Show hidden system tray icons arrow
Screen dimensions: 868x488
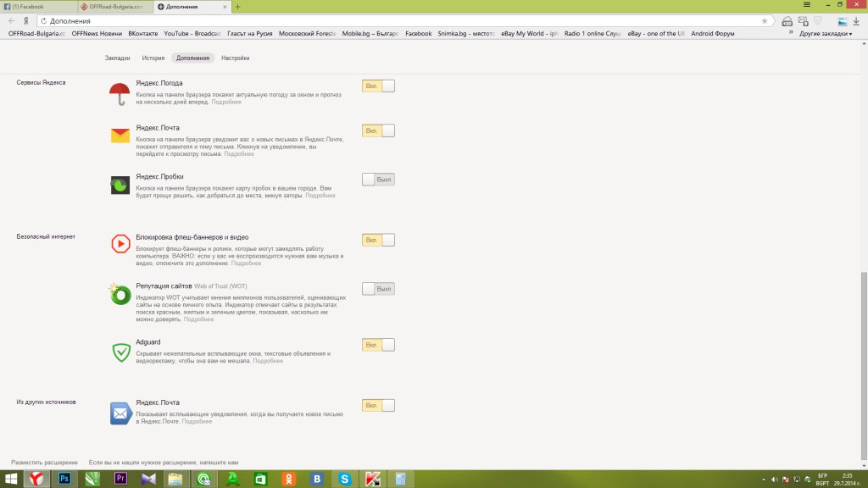click(x=764, y=480)
